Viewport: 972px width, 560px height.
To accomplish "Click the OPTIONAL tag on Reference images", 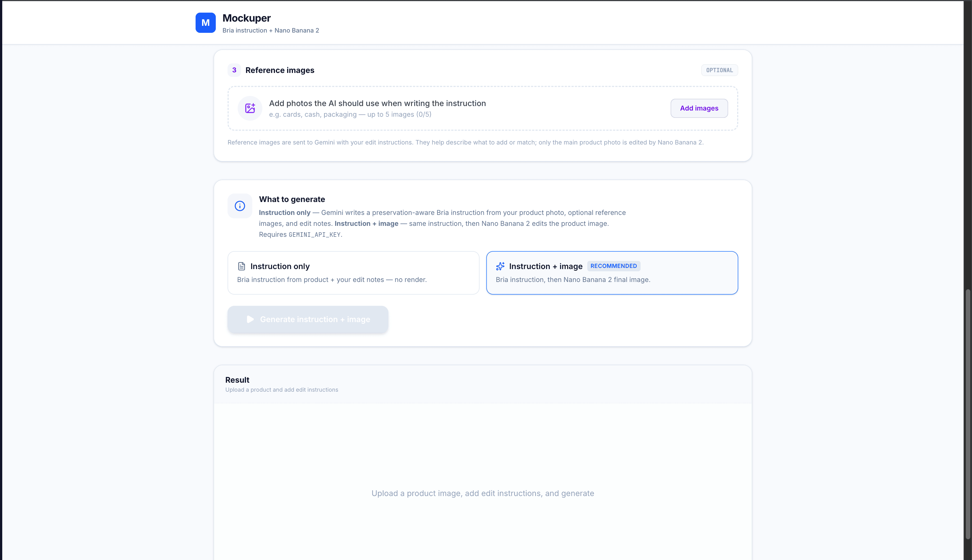I will (719, 70).
